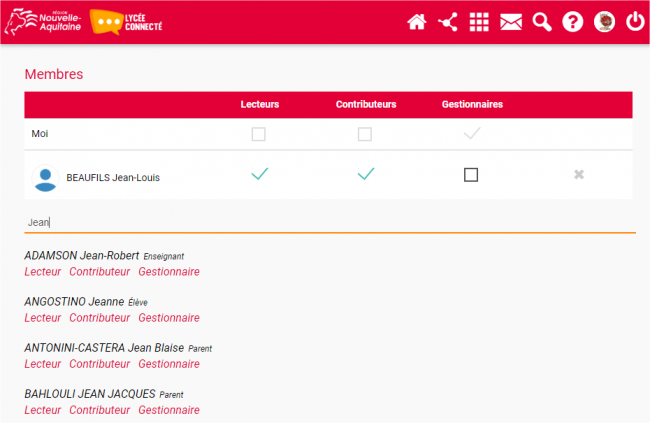Click the name BEAUFILS Jean-Louis

(113, 177)
